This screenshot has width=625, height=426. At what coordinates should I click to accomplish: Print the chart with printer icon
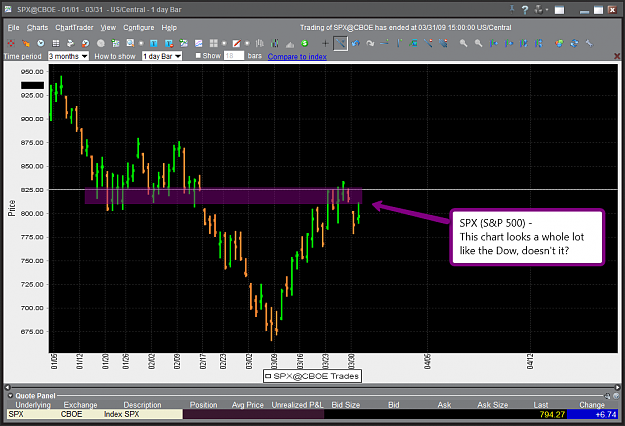[71, 43]
